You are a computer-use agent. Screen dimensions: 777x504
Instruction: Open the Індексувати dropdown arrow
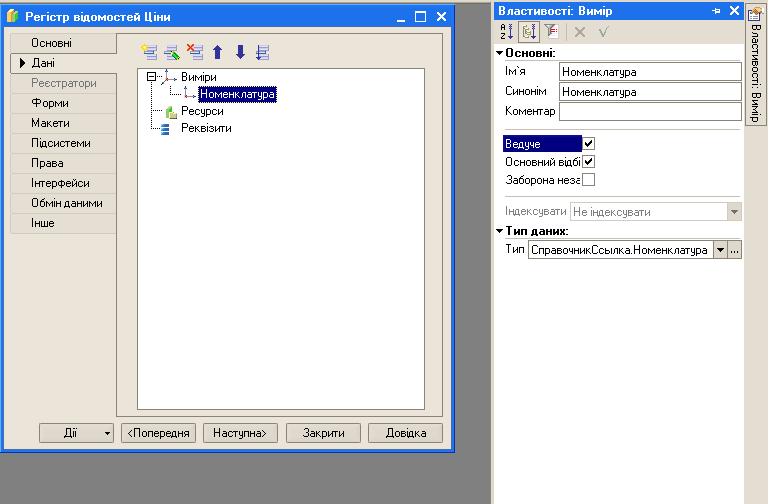tap(734, 212)
